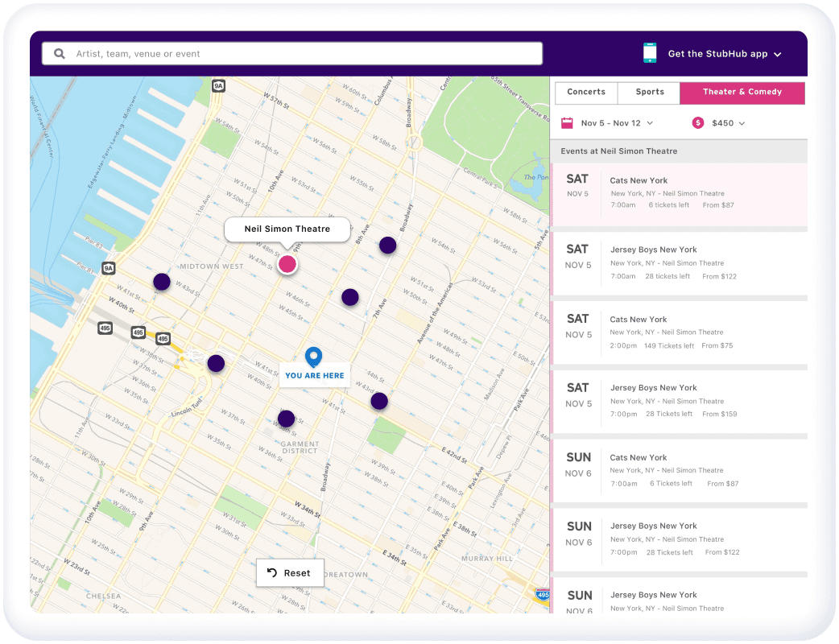Screen dimensions: 839x644
Task: Select the purple venue marker near Broadway and W 54th
Action: point(387,245)
